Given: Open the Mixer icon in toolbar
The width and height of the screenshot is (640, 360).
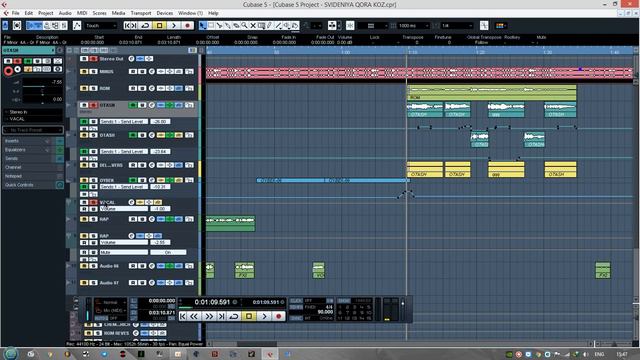Looking at the screenshot, I should point(63,25).
